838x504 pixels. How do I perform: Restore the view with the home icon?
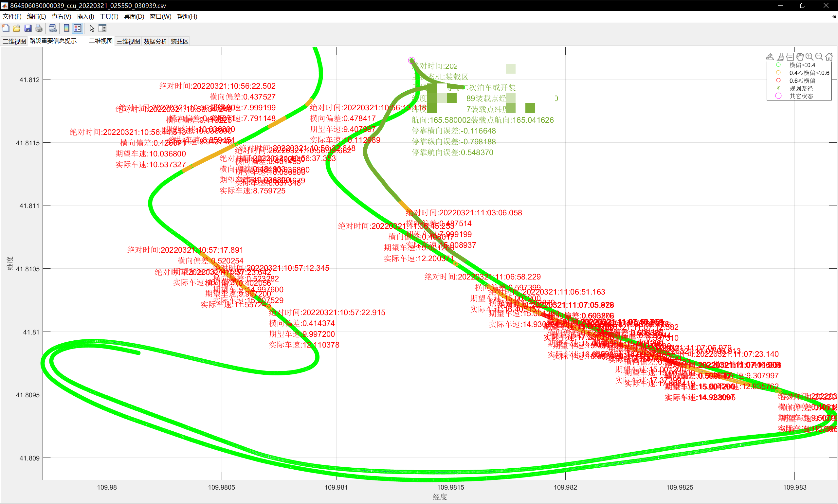[829, 57]
